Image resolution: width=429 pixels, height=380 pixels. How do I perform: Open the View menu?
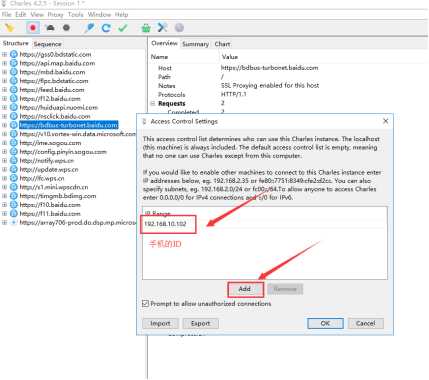pyautogui.click(x=37, y=14)
